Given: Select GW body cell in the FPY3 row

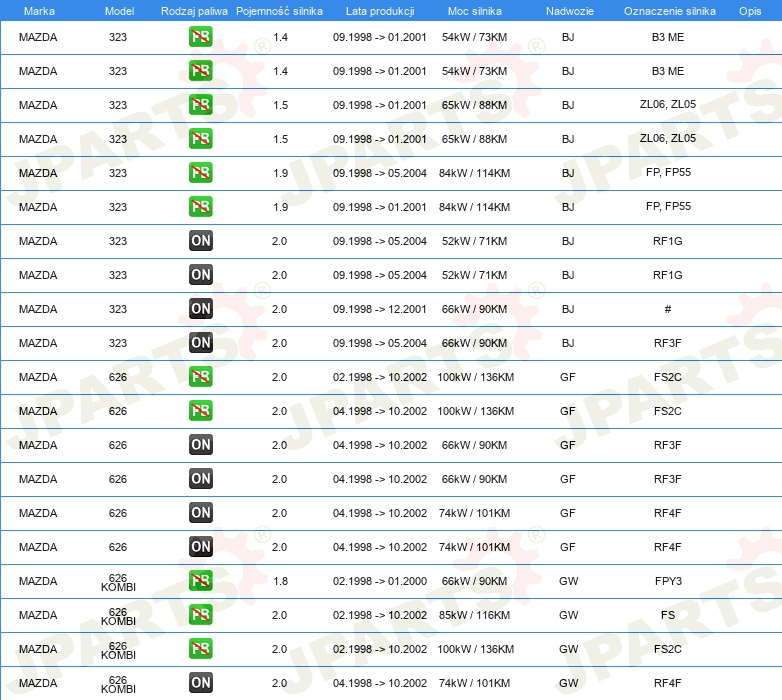Looking at the screenshot, I should point(569,581).
